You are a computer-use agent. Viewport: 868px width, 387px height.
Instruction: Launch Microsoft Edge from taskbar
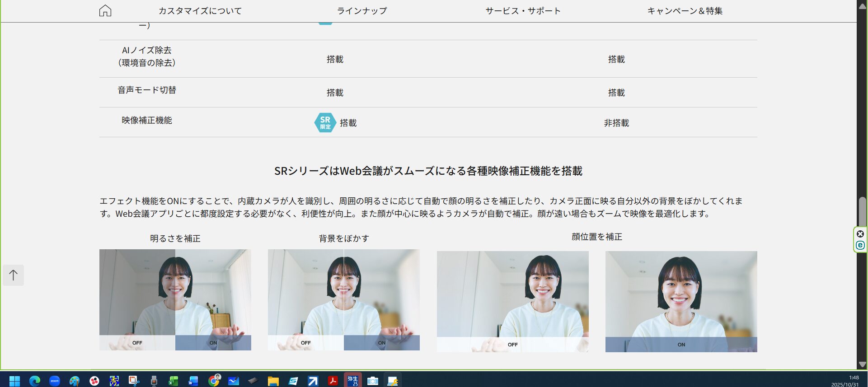pos(35,381)
